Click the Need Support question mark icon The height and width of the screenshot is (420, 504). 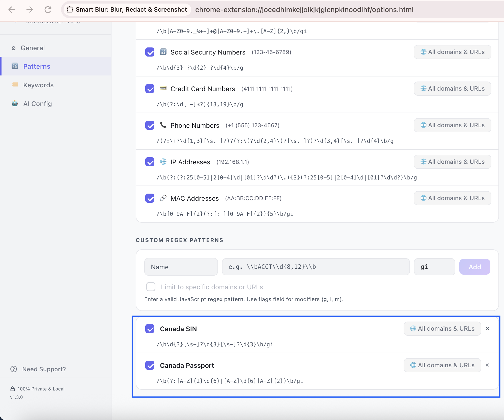[x=14, y=369]
